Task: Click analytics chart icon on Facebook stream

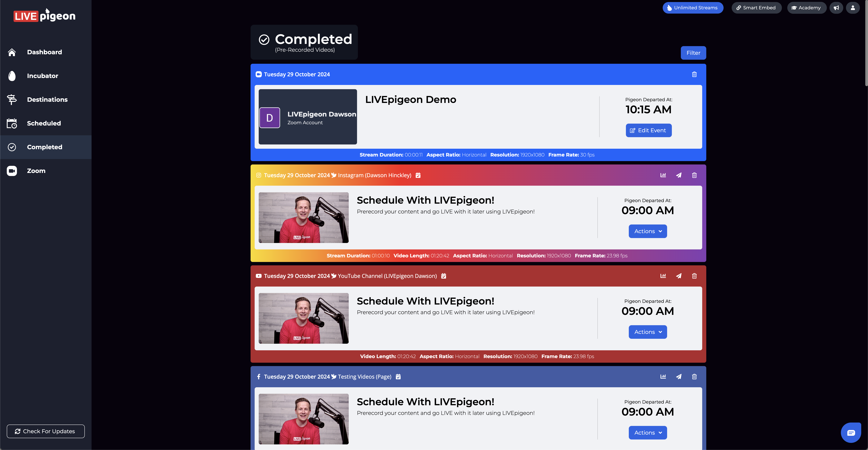Action: click(663, 377)
